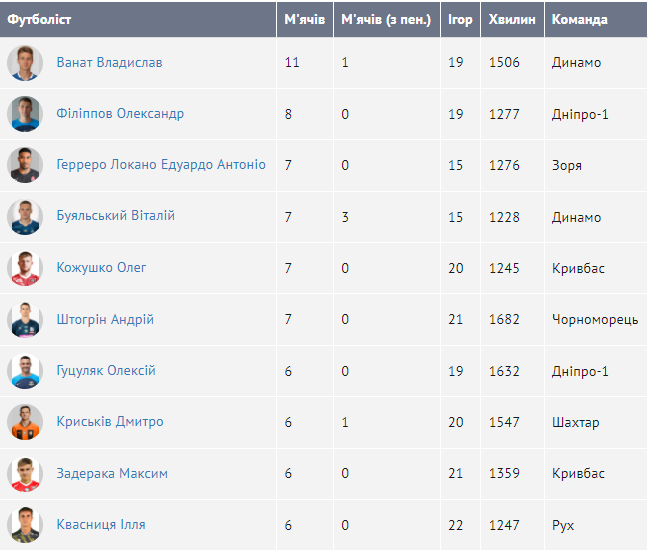Click the Футболіст column header
The image size is (650, 553).
pos(40,20)
